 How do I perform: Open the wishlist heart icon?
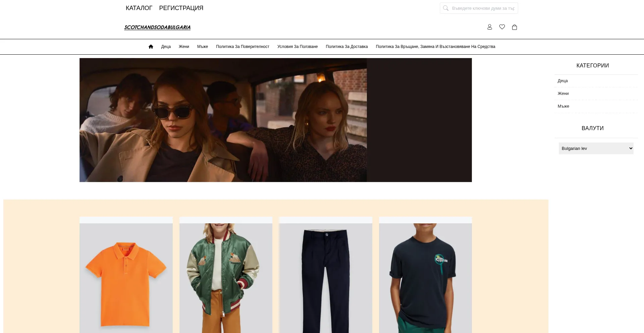502,27
